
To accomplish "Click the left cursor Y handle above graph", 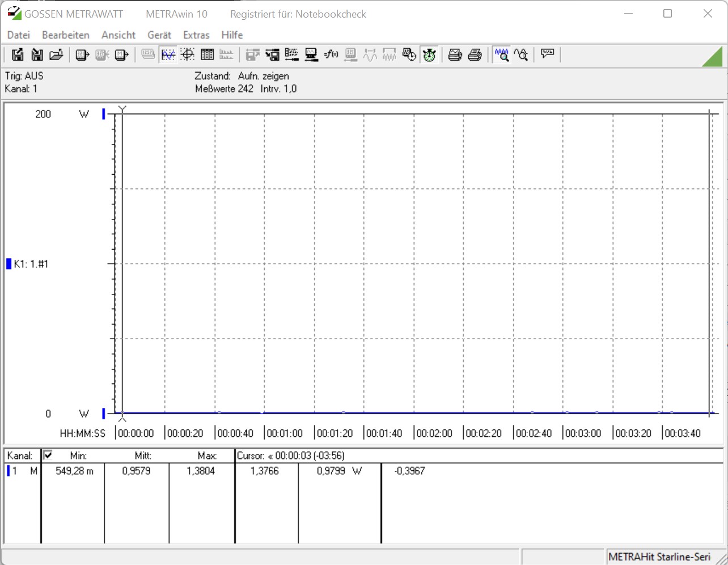I will (122, 109).
